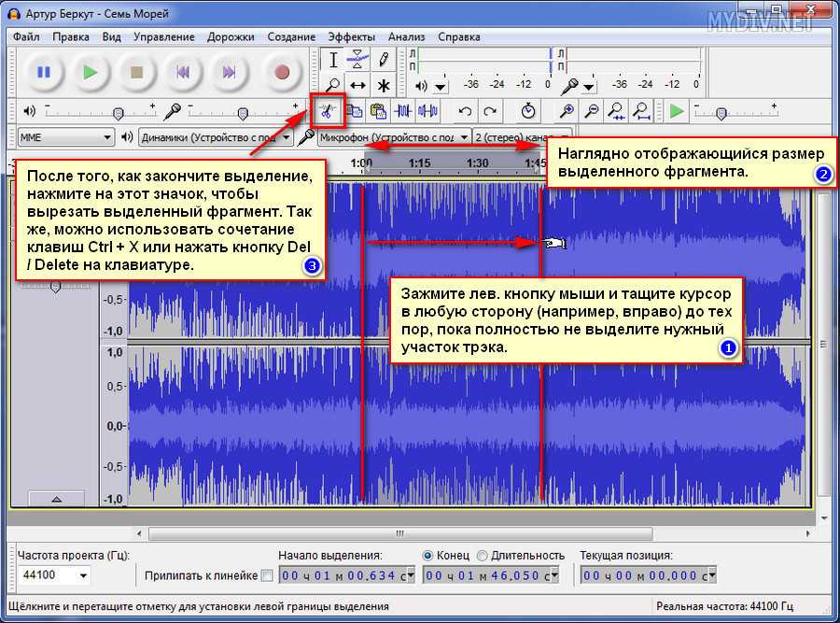
Task: Select the 'Длительность' radio button
Action: (x=482, y=555)
